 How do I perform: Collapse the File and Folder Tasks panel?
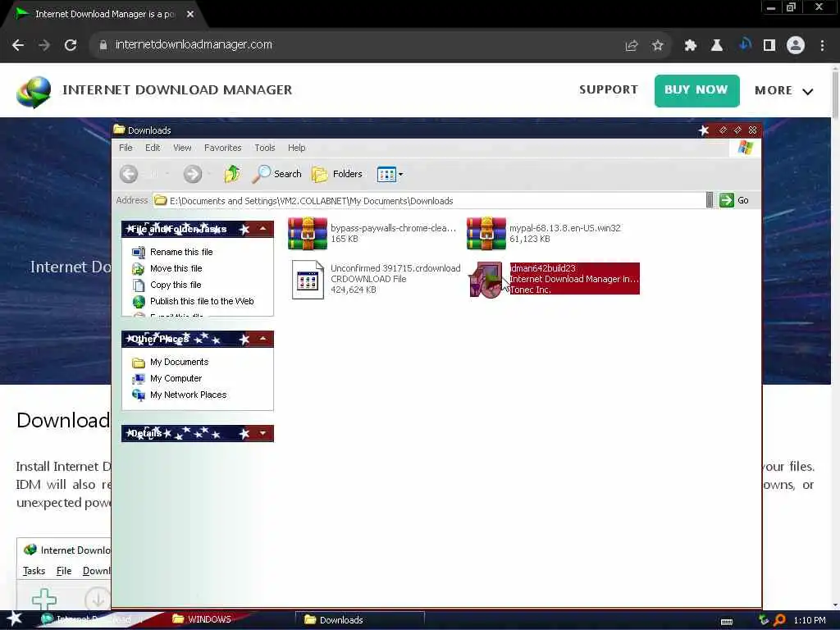(x=263, y=229)
